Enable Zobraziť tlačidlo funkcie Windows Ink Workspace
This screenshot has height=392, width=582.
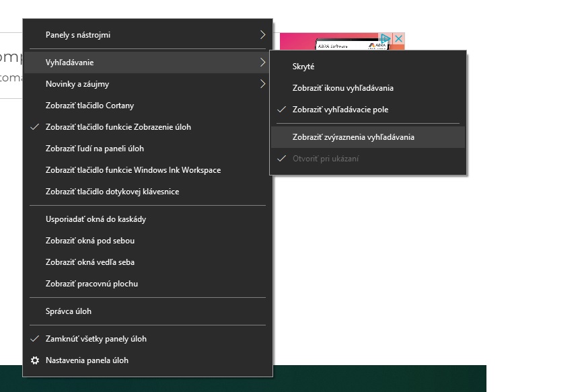[148, 170]
